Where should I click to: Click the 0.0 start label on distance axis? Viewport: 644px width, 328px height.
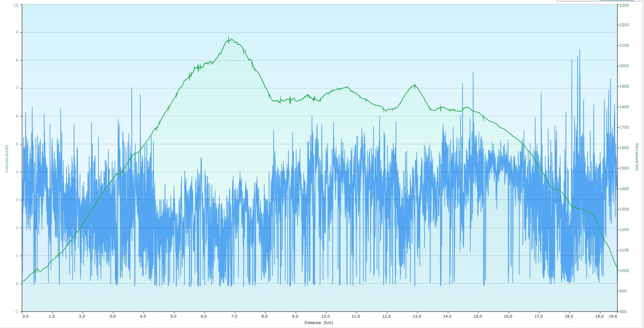(x=26, y=316)
